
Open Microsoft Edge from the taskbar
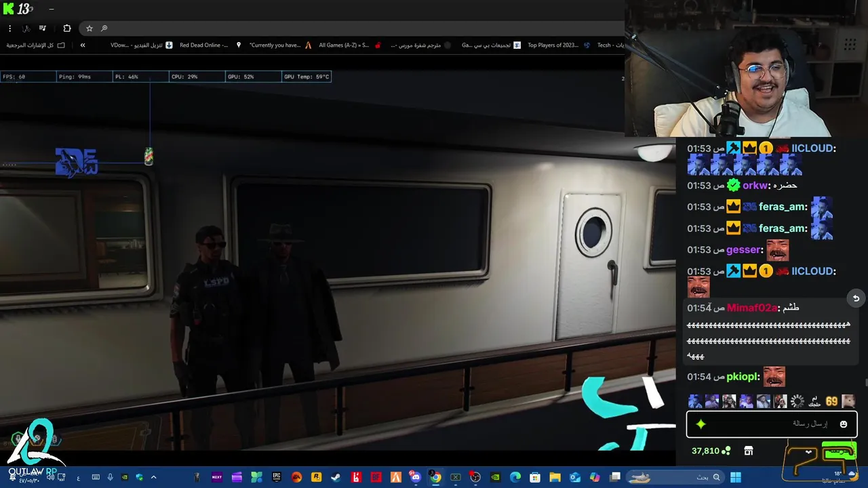click(x=515, y=477)
